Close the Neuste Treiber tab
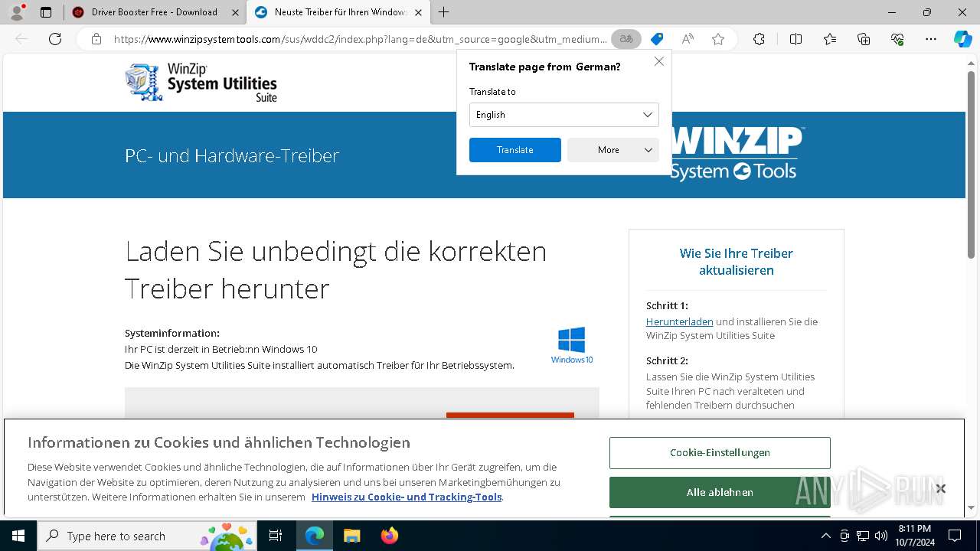Viewport: 980px width, 551px height. tap(418, 12)
